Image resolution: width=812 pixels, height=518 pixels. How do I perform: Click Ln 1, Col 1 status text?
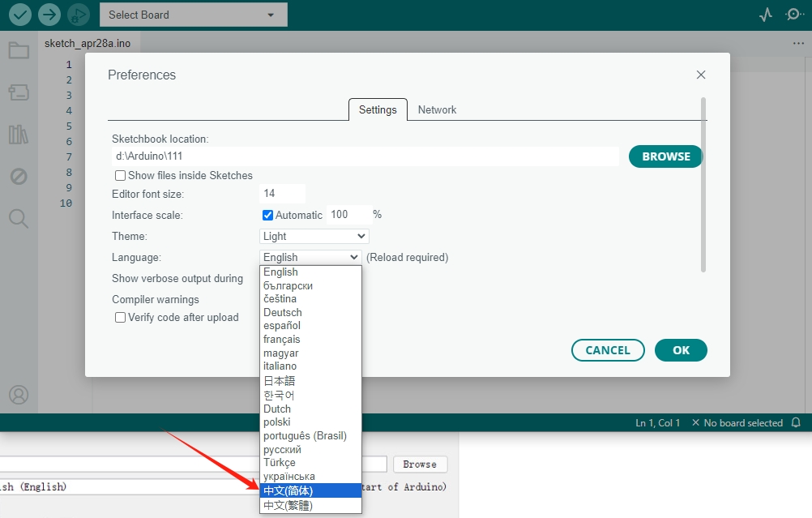coord(658,423)
